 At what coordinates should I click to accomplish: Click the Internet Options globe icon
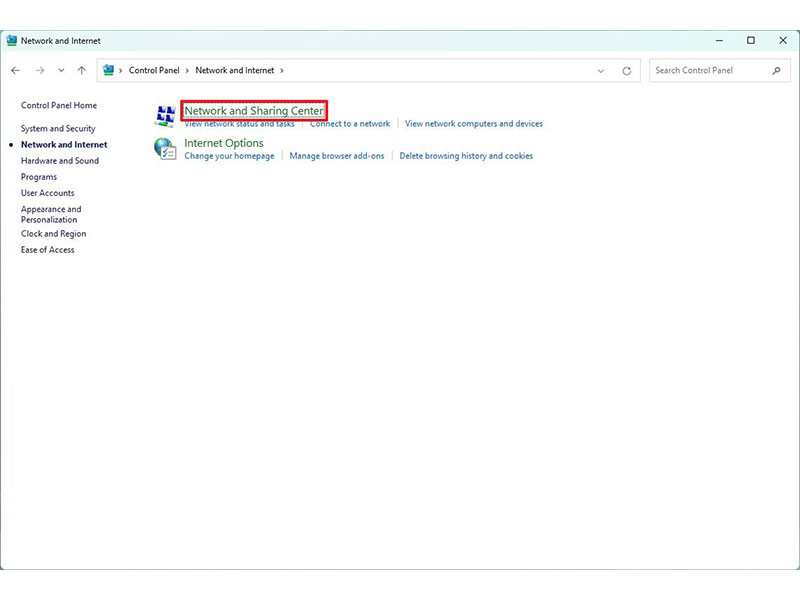coord(165,148)
